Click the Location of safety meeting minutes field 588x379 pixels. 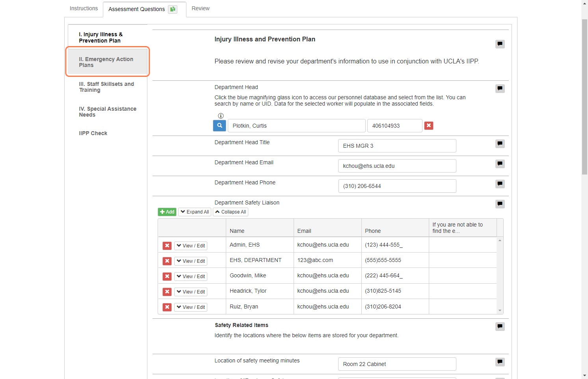coord(397,364)
